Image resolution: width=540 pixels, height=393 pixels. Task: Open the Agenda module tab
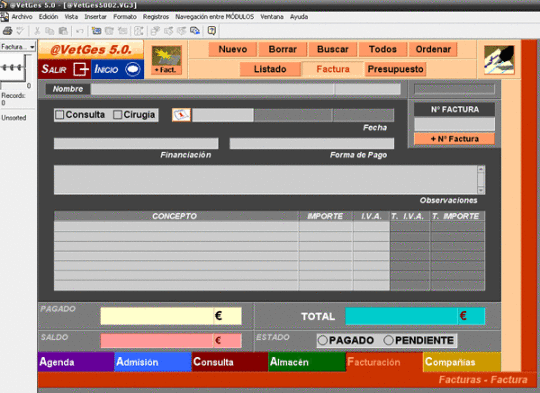point(76,362)
